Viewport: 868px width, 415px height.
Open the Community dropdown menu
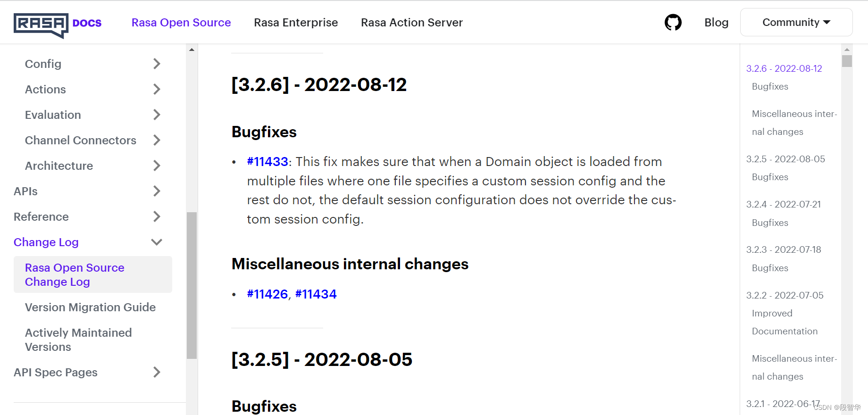[796, 22]
